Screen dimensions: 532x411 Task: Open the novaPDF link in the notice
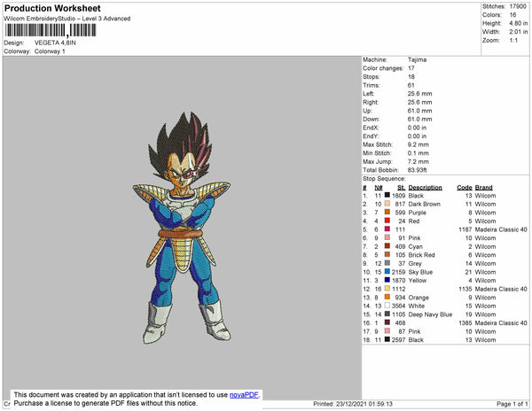click(x=244, y=395)
